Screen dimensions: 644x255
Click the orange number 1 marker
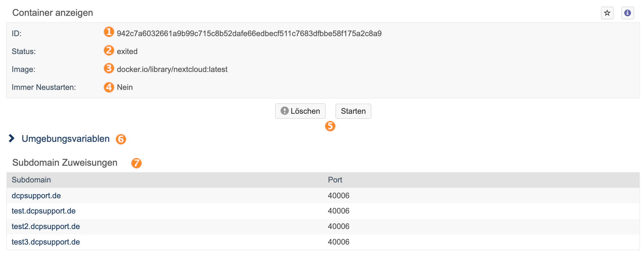[x=109, y=32]
